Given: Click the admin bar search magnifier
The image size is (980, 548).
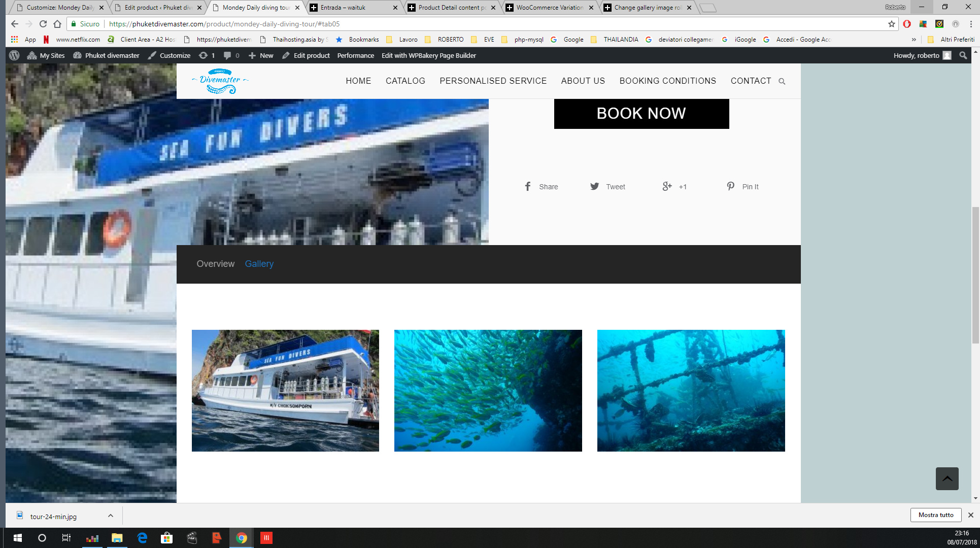Looking at the screenshot, I should tap(963, 55).
